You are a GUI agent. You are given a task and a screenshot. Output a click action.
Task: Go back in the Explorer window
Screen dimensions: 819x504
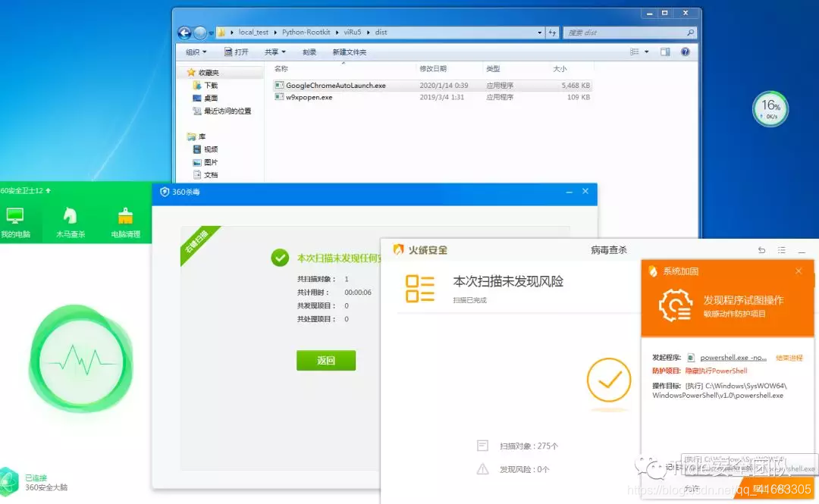pos(184,33)
